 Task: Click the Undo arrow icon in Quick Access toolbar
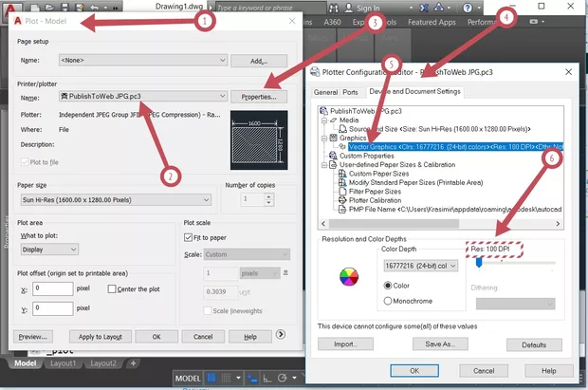click(x=95, y=8)
